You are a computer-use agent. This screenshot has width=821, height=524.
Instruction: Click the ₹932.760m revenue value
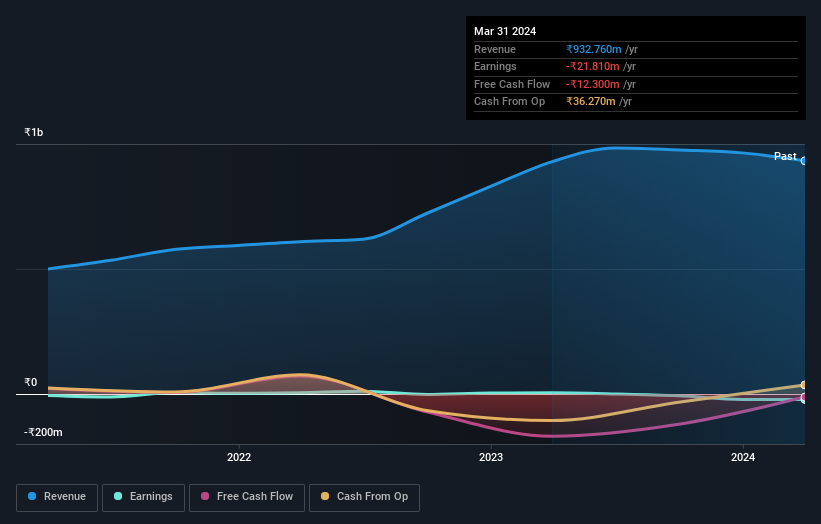594,49
